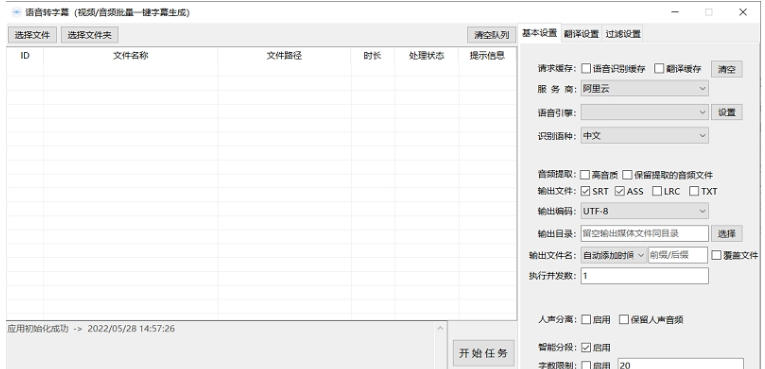Click 清空 to clear request cache
765x369 pixels.
tap(726, 69)
